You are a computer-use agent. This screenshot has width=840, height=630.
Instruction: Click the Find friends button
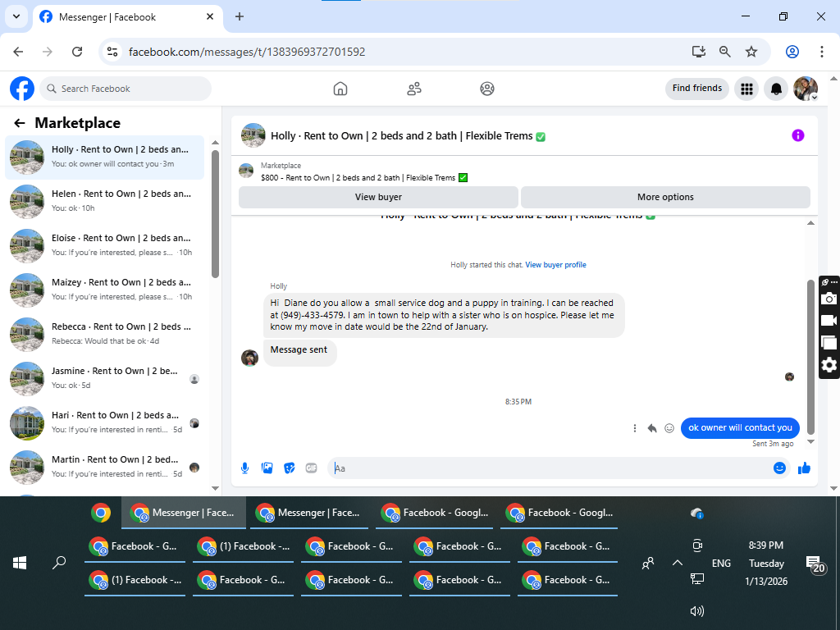(x=697, y=88)
